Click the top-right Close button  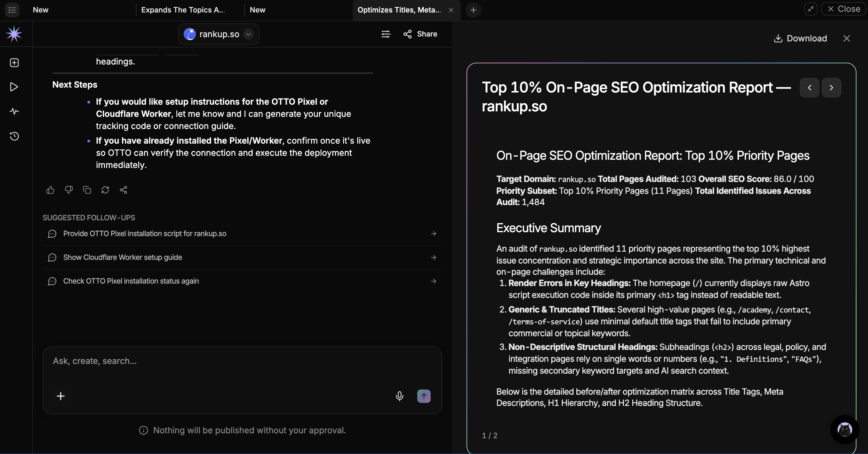[844, 9]
